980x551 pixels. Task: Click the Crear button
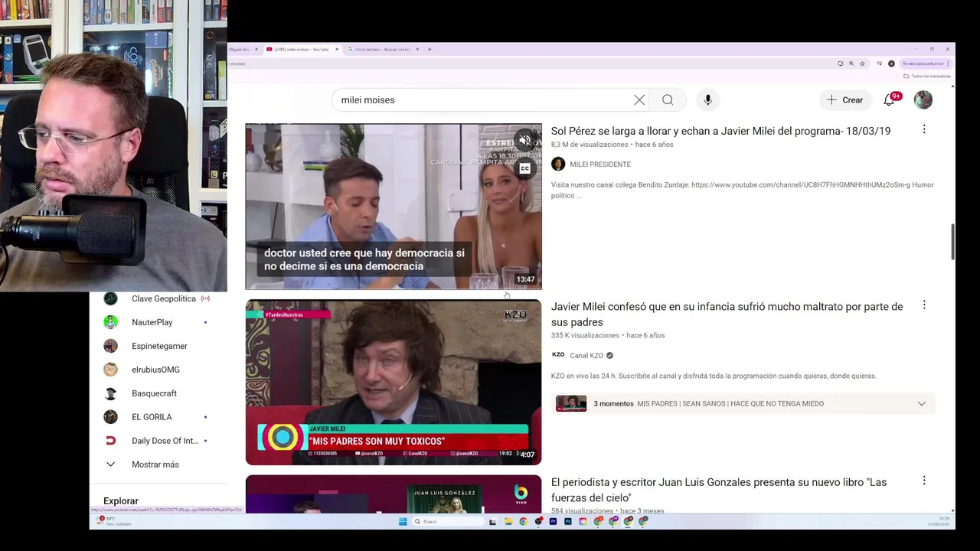844,100
